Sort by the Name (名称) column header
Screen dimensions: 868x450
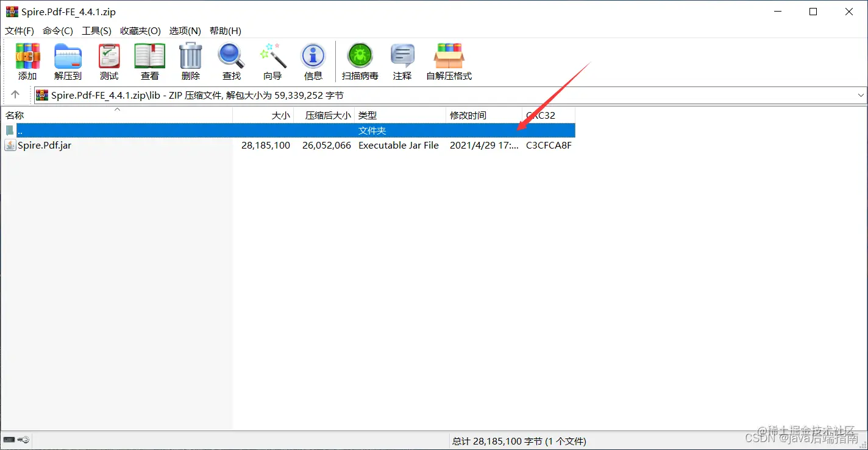tap(117, 115)
